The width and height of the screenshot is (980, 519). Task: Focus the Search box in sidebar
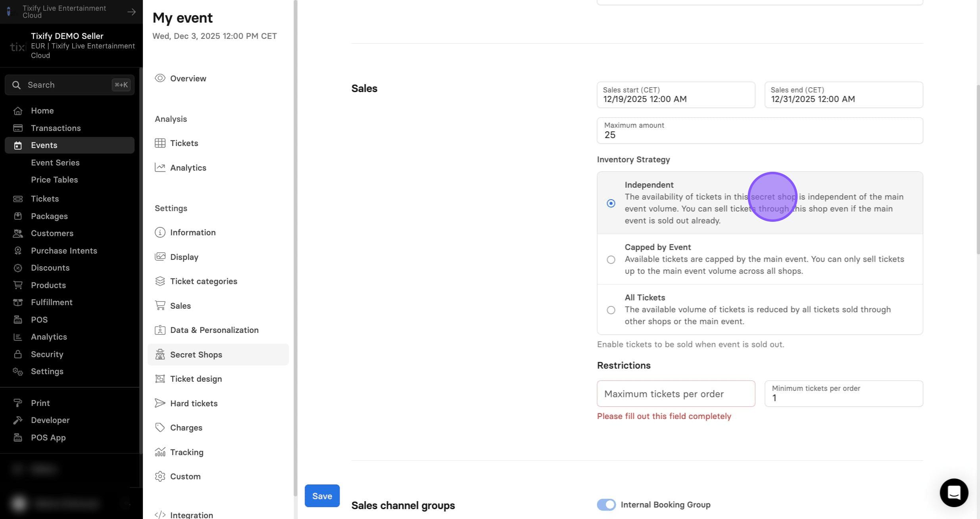[69, 85]
